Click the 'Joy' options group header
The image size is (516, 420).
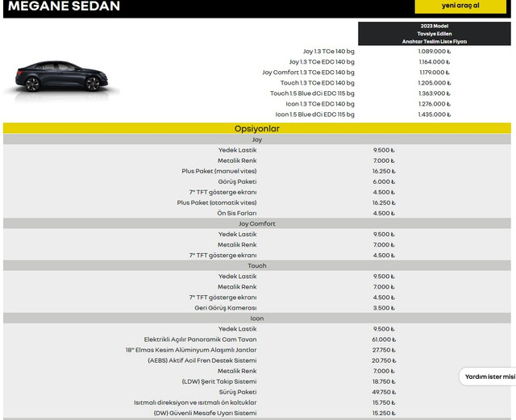257,139
